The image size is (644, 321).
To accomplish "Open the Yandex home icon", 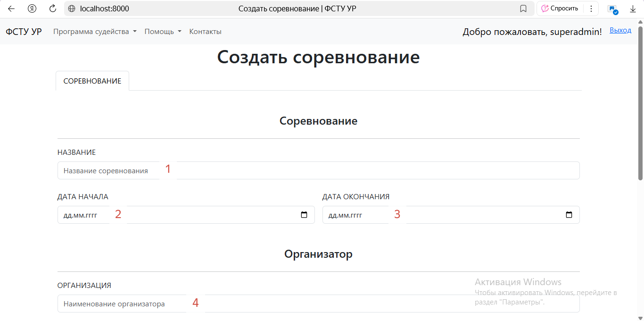I will 32,8.
